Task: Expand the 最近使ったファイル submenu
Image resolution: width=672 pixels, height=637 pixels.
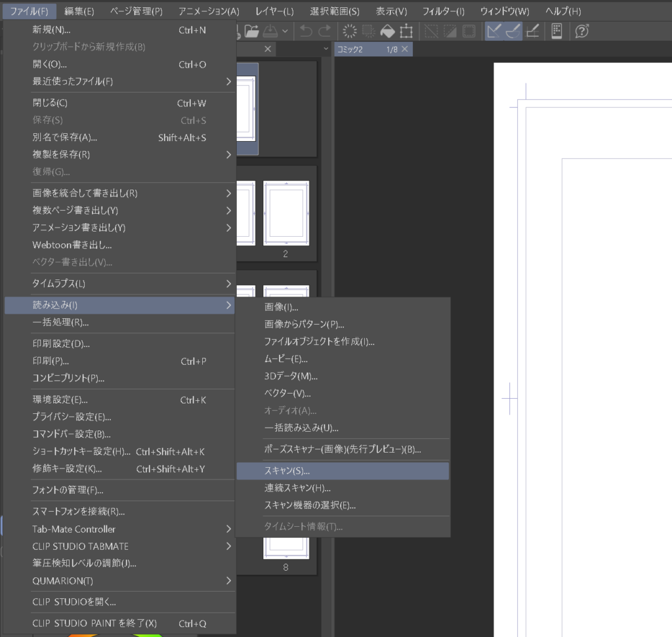Action: point(119,81)
